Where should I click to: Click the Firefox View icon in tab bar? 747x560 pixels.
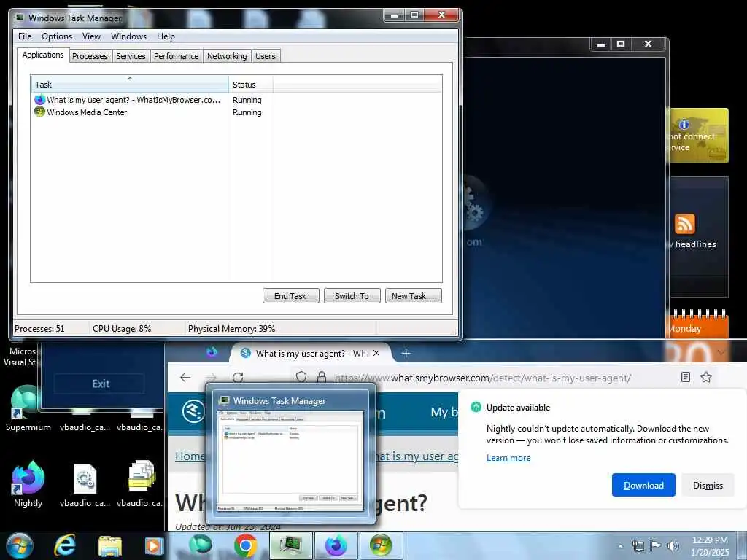click(x=212, y=352)
